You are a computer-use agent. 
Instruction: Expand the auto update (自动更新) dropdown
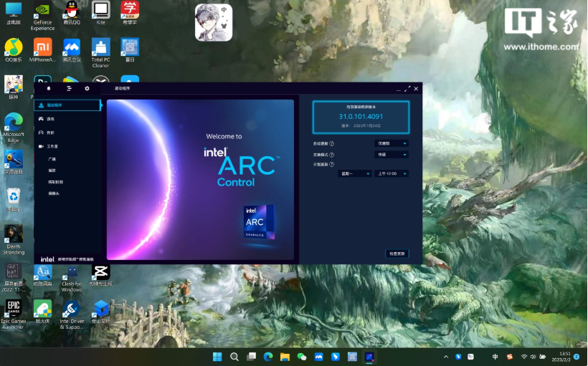tap(392, 143)
